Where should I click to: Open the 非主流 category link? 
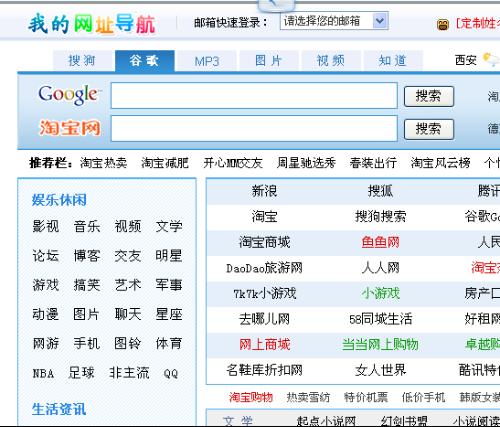pyautogui.click(x=129, y=373)
